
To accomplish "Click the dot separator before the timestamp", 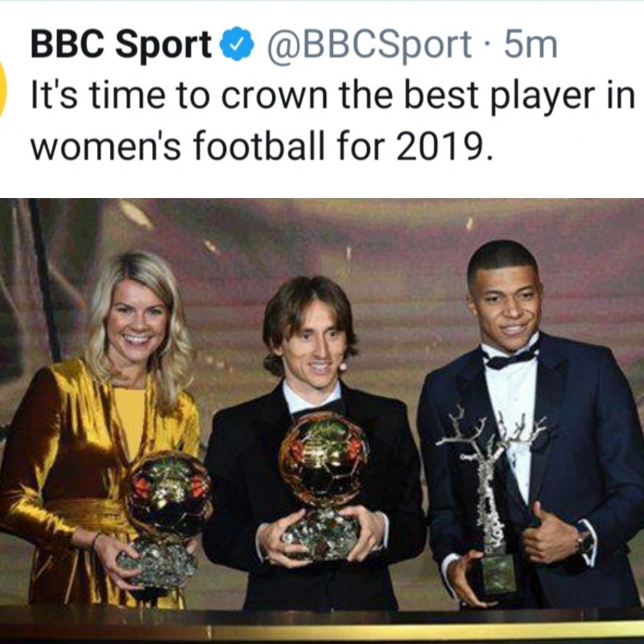I will pos(487,45).
